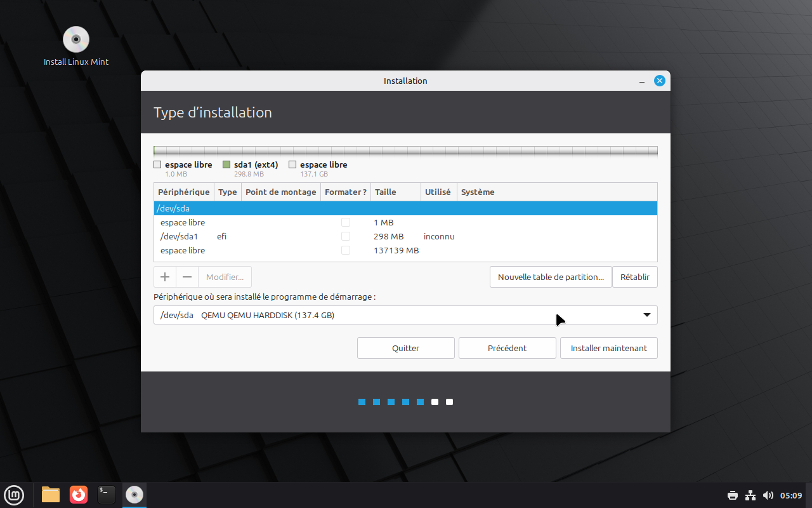
Task: Click Nouvelle table de partition button
Action: coord(551,277)
